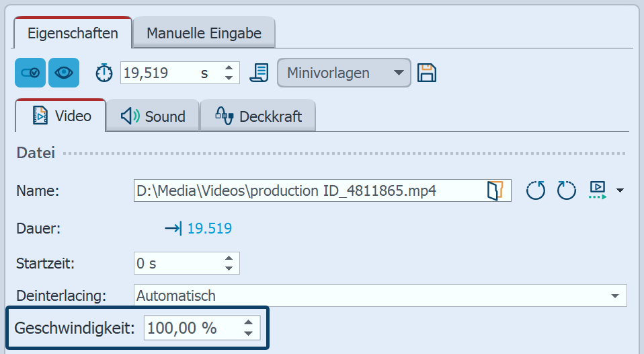Viewport: 644px width, 354px height.
Task: Click the stopwatch duration icon
Action: [104, 73]
